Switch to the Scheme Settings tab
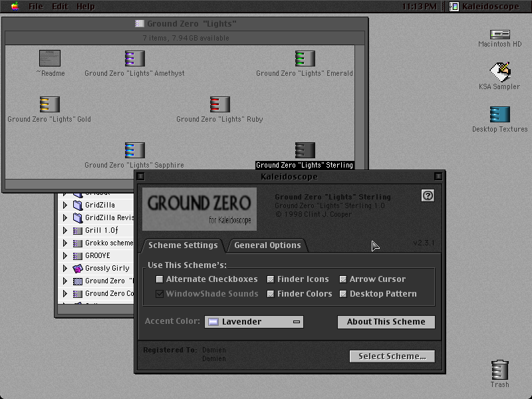The image size is (532, 399). (183, 245)
